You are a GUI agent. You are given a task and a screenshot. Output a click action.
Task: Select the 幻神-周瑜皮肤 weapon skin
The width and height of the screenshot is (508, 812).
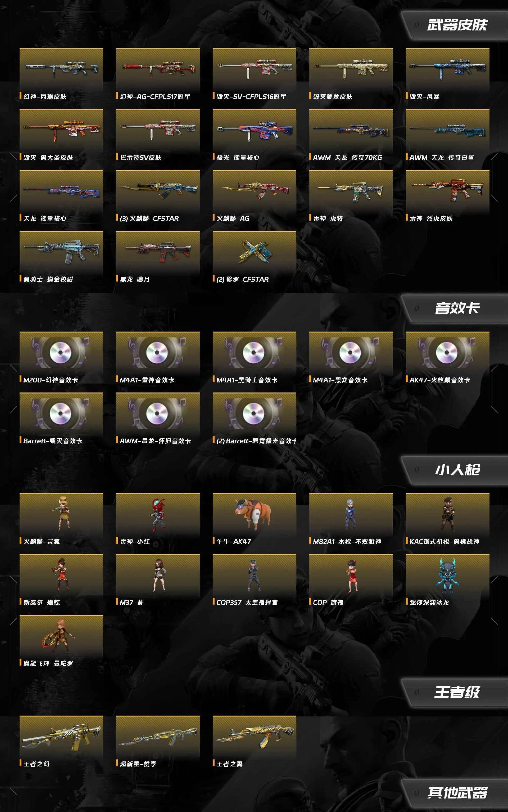61,74
